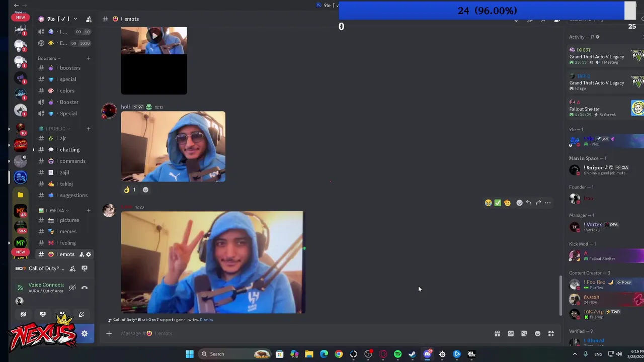Image resolution: width=644 pixels, height=362 pixels.
Task: Click taskbar Search box
Action: coord(235,354)
